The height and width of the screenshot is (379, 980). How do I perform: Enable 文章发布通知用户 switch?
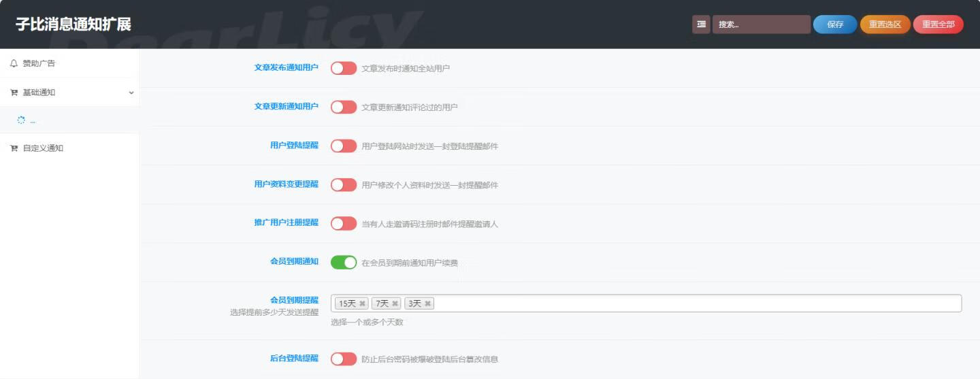[x=344, y=68]
